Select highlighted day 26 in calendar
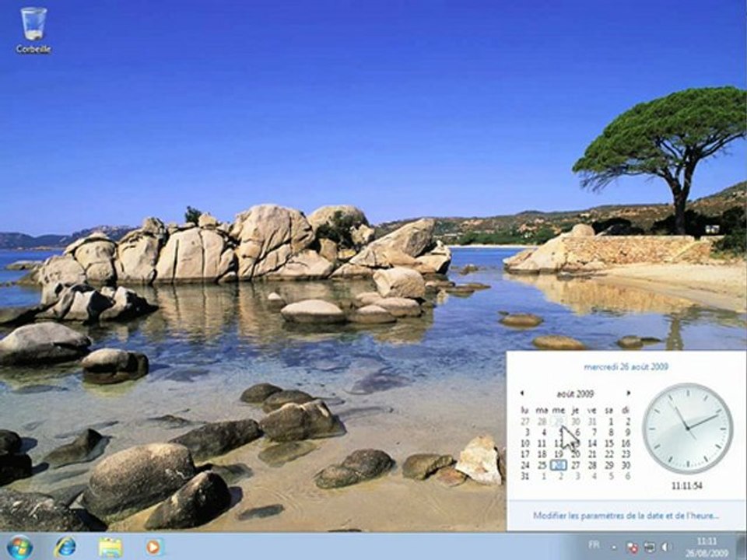Viewport: 747px width, 560px height. coord(559,465)
